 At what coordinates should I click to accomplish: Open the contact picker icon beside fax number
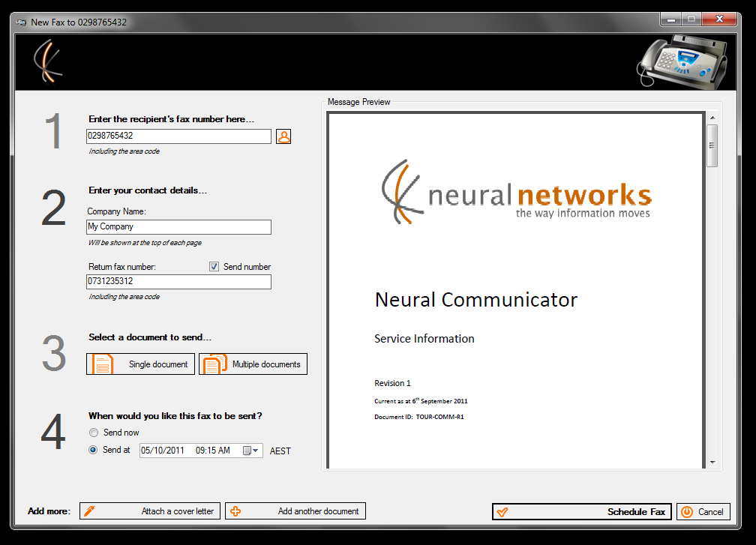click(x=283, y=136)
